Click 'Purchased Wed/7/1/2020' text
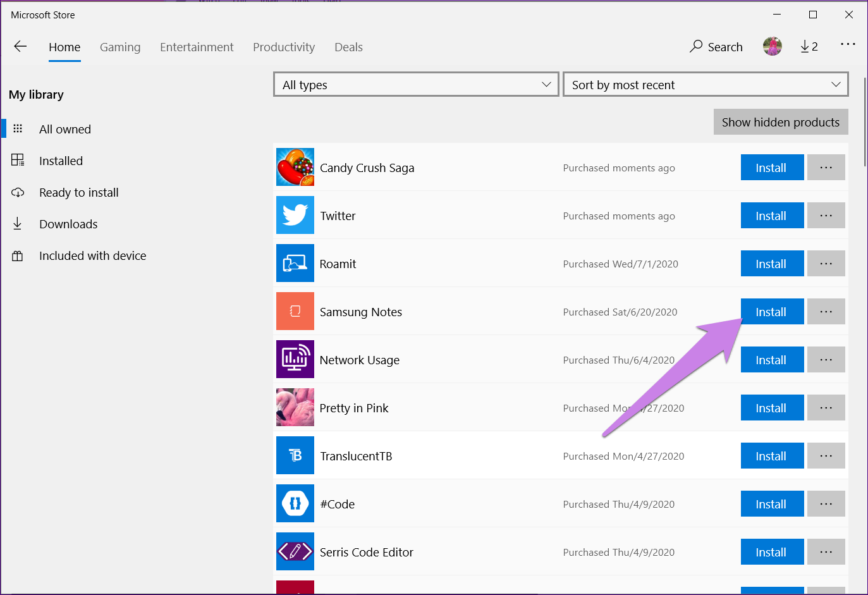 coord(620,264)
